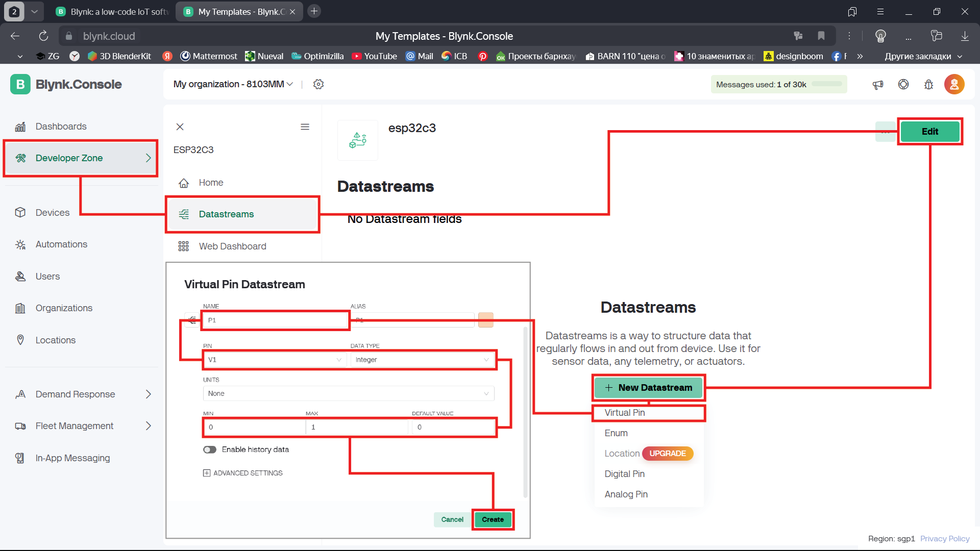Bookmark this page icon in address bar
Image resolution: width=980 pixels, height=551 pixels.
tap(821, 36)
